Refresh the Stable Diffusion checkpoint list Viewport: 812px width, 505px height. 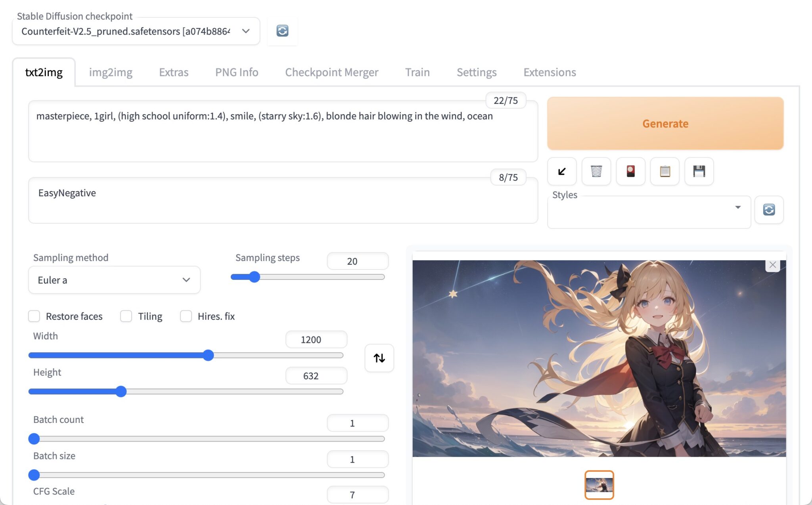282,31
